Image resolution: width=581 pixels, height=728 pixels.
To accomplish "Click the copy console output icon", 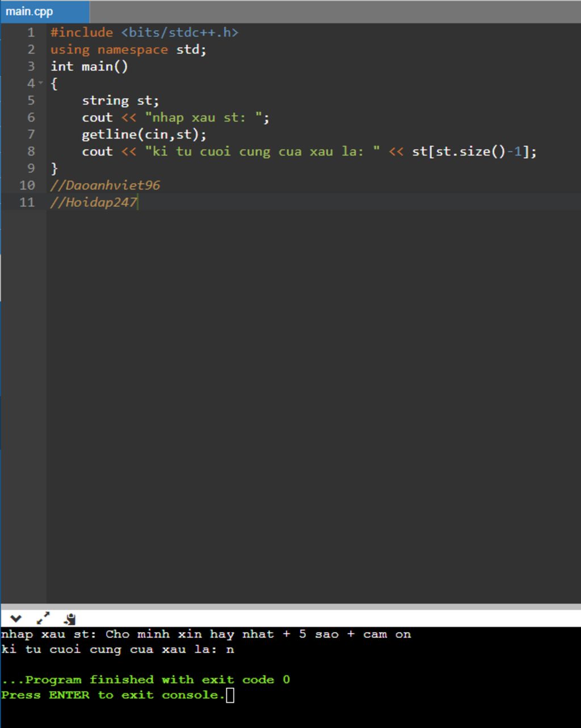I will (70, 619).
